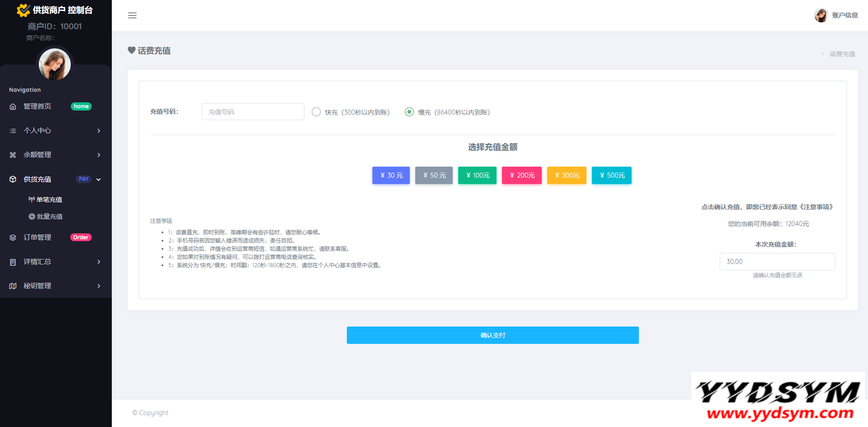868x427 pixels.
Task: Select the 快充 fast recharge radio button
Action: [316, 112]
